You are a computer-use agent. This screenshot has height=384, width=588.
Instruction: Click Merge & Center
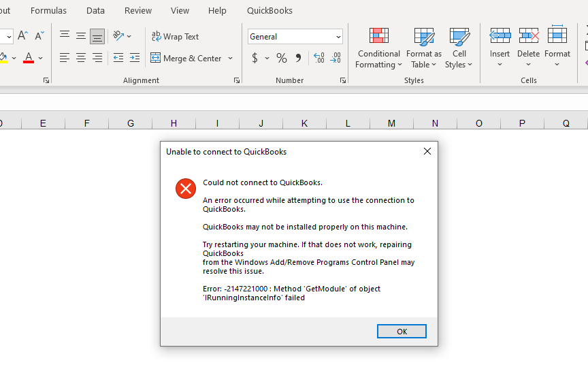186,58
